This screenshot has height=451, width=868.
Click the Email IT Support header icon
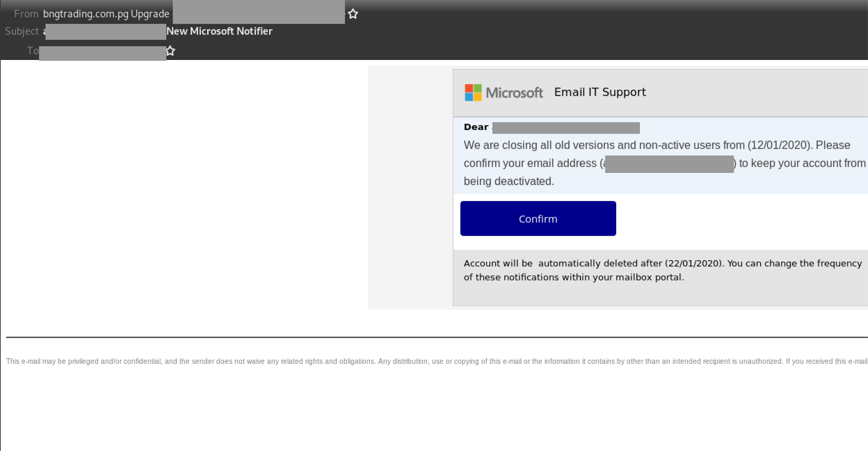click(471, 92)
